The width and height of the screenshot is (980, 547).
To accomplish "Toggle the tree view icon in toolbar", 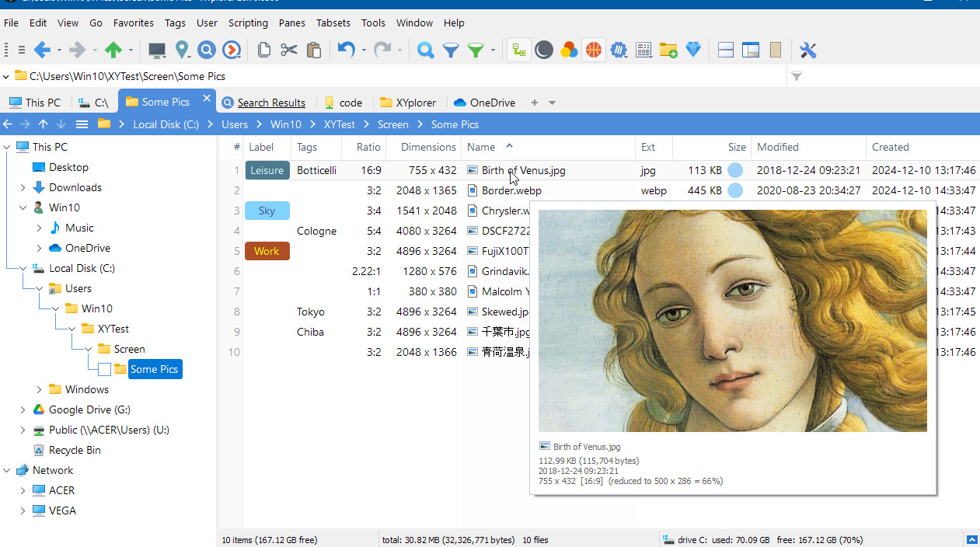I will pyautogui.click(x=519, y=50).
